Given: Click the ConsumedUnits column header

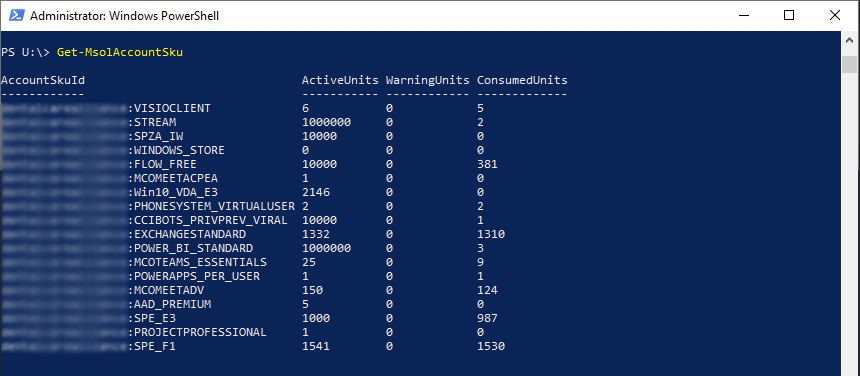Looking at the screenshot, I should 522,81.
